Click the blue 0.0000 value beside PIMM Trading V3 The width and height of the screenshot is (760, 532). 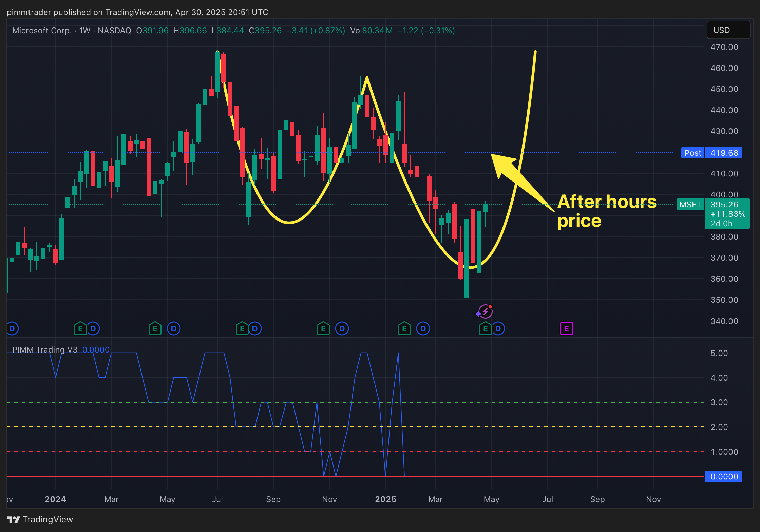tap(96, 349)
